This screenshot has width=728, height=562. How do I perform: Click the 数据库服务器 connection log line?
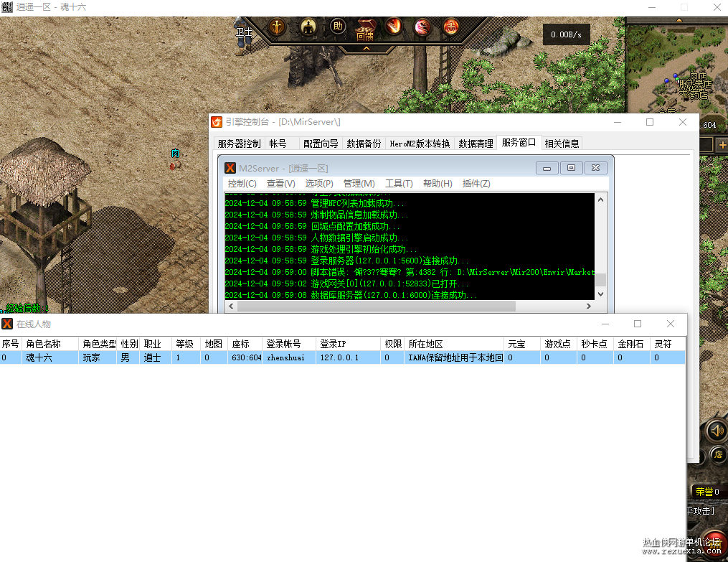(x=351, y=295)
